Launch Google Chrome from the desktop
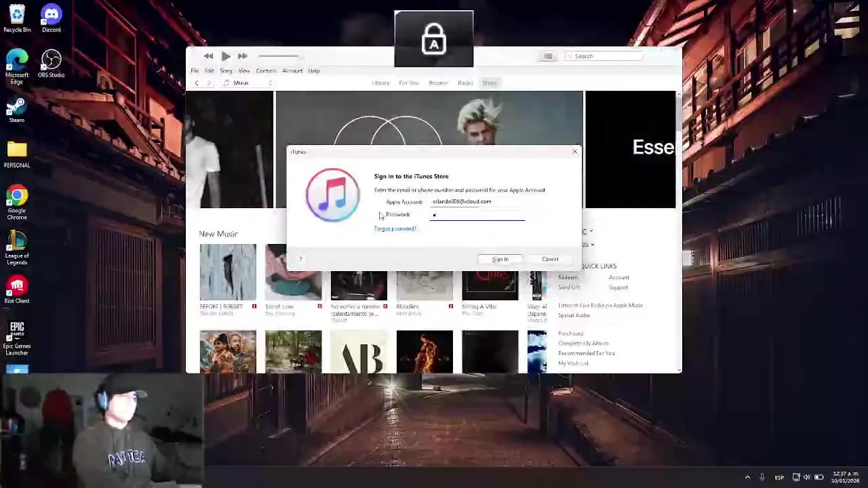Viewport: 868px width, 488px height. (x=17, y=203)
